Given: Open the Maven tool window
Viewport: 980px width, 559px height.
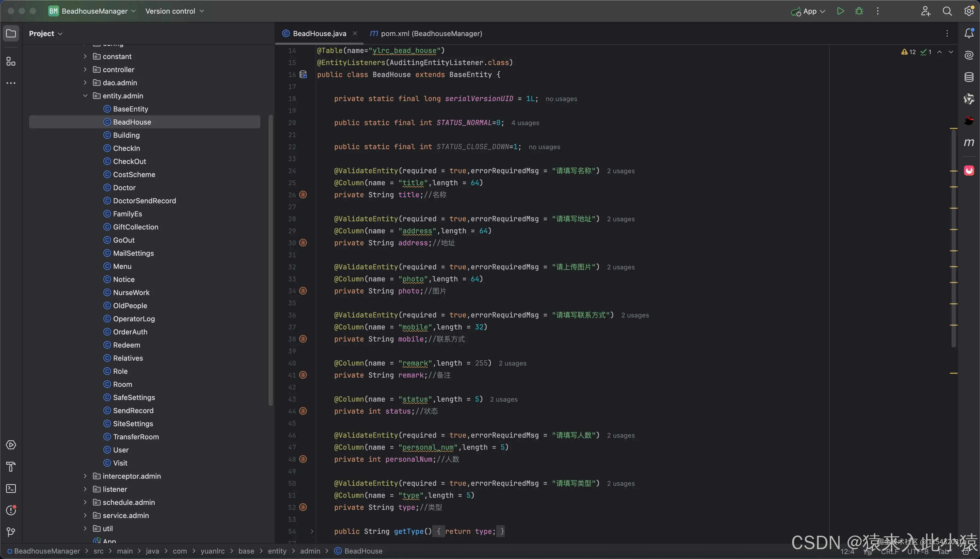Looking at the screenshot, I should [969, 143].
